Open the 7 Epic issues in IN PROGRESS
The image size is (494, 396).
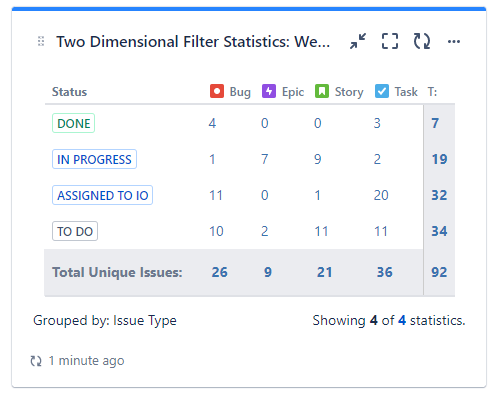[265, 159]
